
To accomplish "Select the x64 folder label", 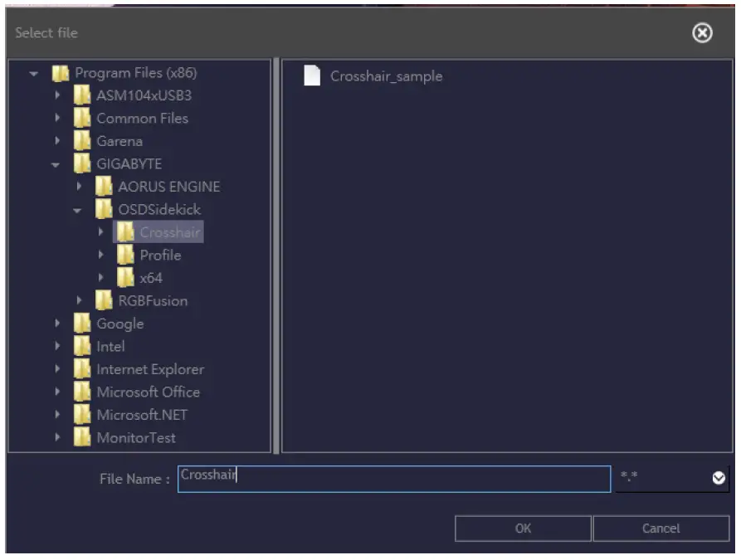I will pos(151,278).
